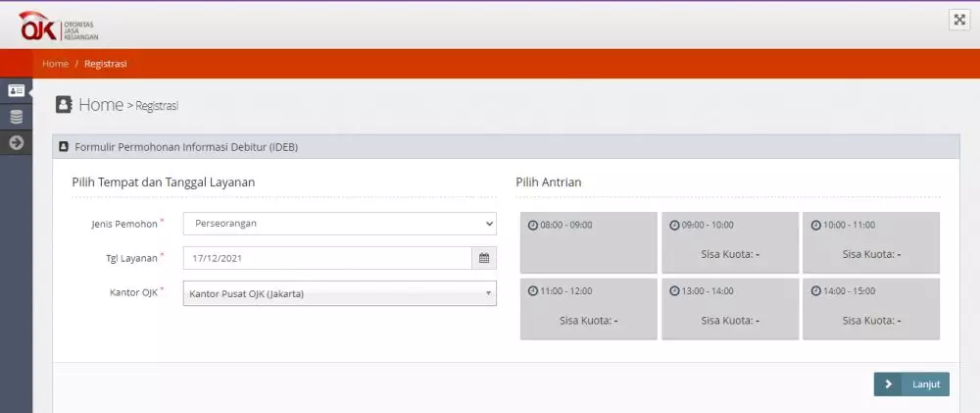This screenshot has height=413, width=980.
Task: Open the ID card sidebar icon
Action: [x=16, y=90]
